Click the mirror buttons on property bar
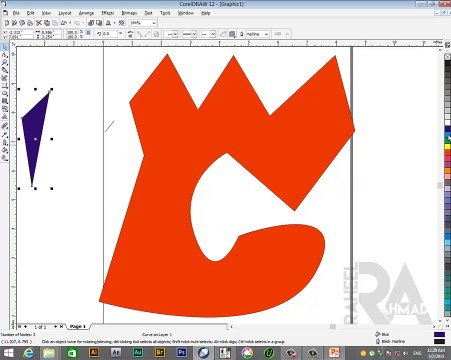The height and width of the screenshot is (360, 451). pyautogui.click(x=130, y=34)
